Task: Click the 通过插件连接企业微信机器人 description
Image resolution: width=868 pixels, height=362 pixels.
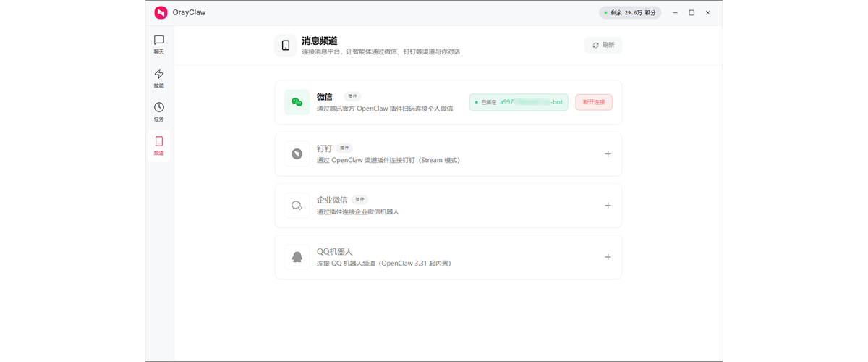Action: tap(358, 211)
